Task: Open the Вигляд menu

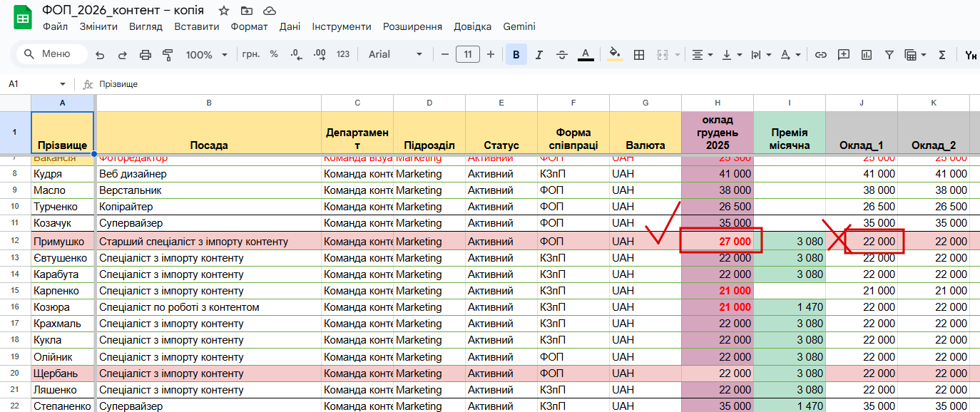Action: 146,26
